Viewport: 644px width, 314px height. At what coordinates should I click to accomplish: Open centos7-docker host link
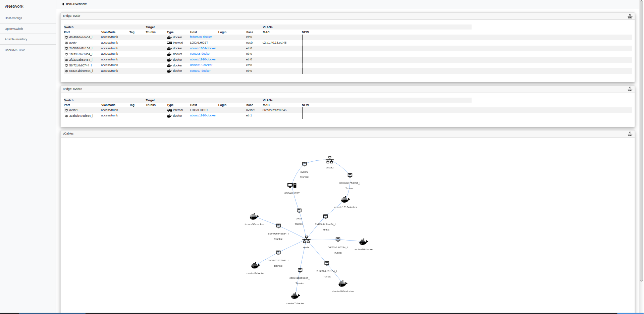(200, 71)
